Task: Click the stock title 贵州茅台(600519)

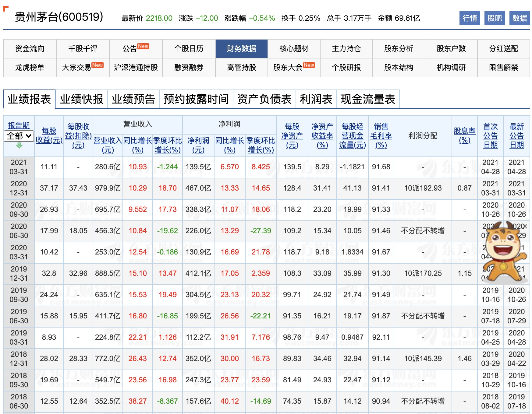Action: pyautogui.click(x=59, y=17)
